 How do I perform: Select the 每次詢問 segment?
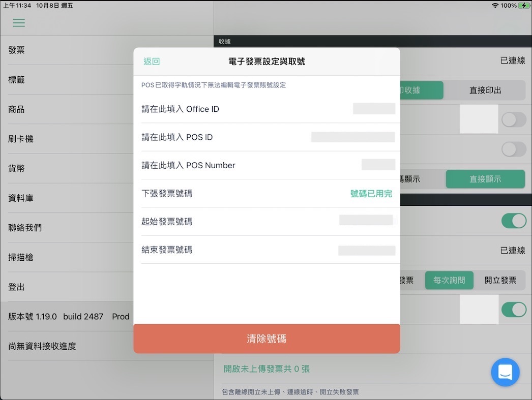click(449, 281)
